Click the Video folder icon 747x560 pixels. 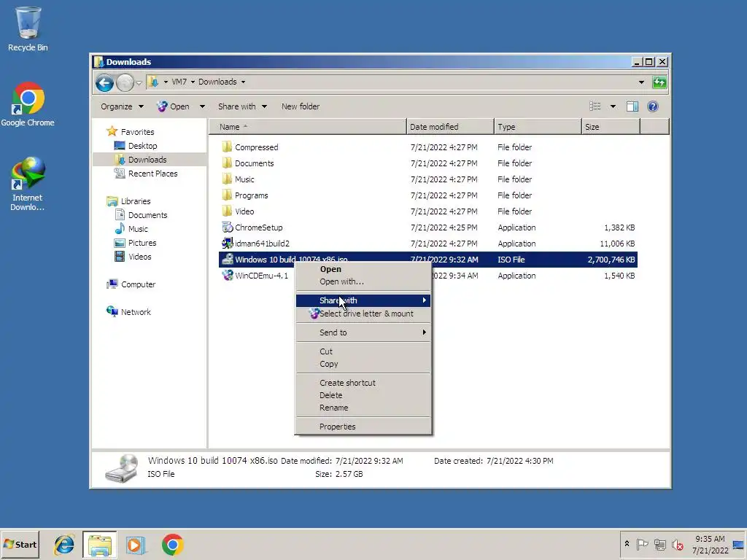tap(228, 211)
